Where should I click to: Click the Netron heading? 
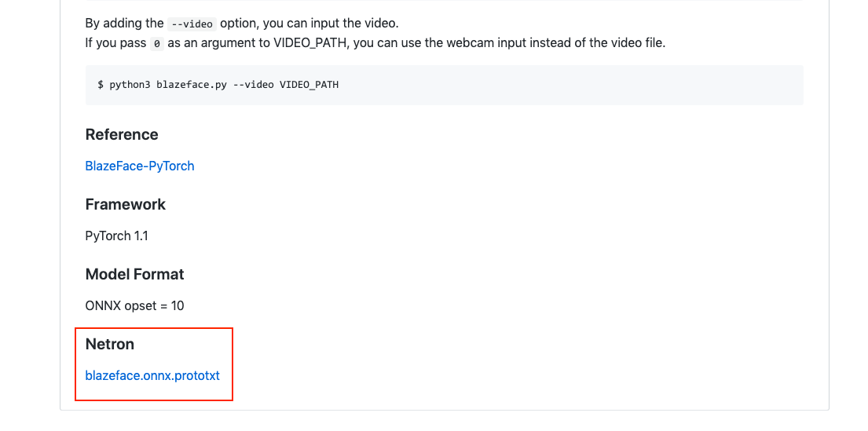point(110,344)
